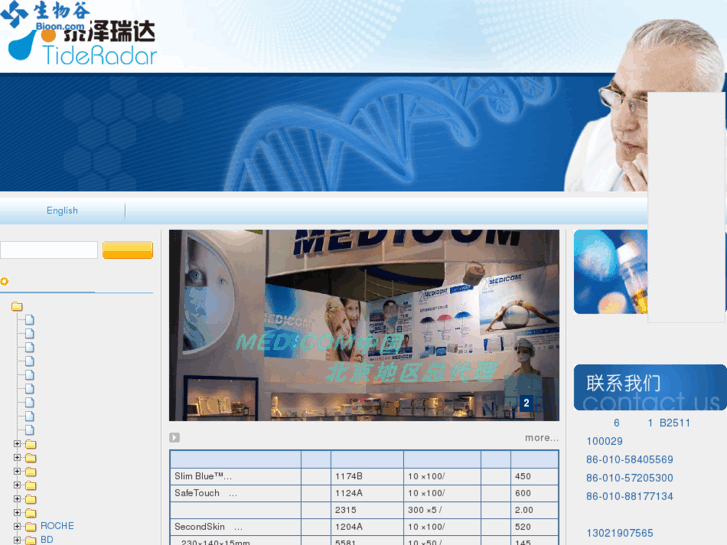Click the product code 1204A
Image resolution: width=727 pixels, height=545 pixels.
[349, 527]
